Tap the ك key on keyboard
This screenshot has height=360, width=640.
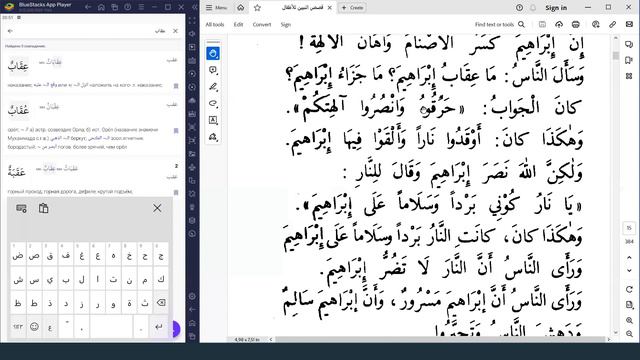tap(161, 279)
